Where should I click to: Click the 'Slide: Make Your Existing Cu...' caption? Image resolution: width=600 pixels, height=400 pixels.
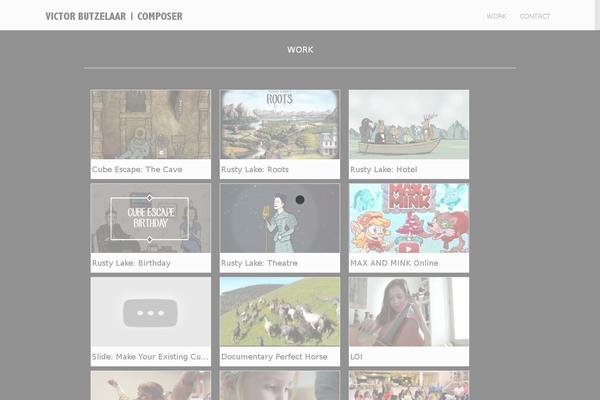[x=150, y=356]
